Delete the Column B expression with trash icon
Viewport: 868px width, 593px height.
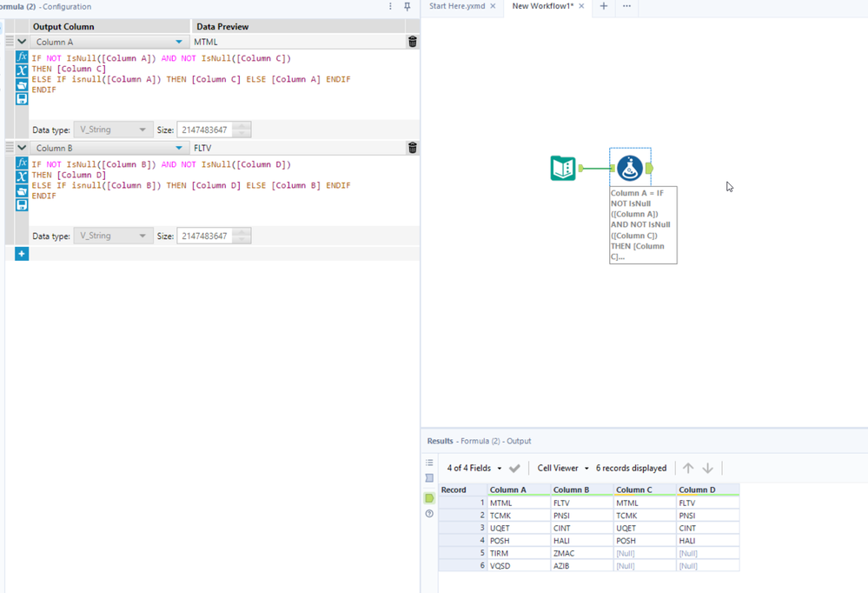tap(413, 148)
